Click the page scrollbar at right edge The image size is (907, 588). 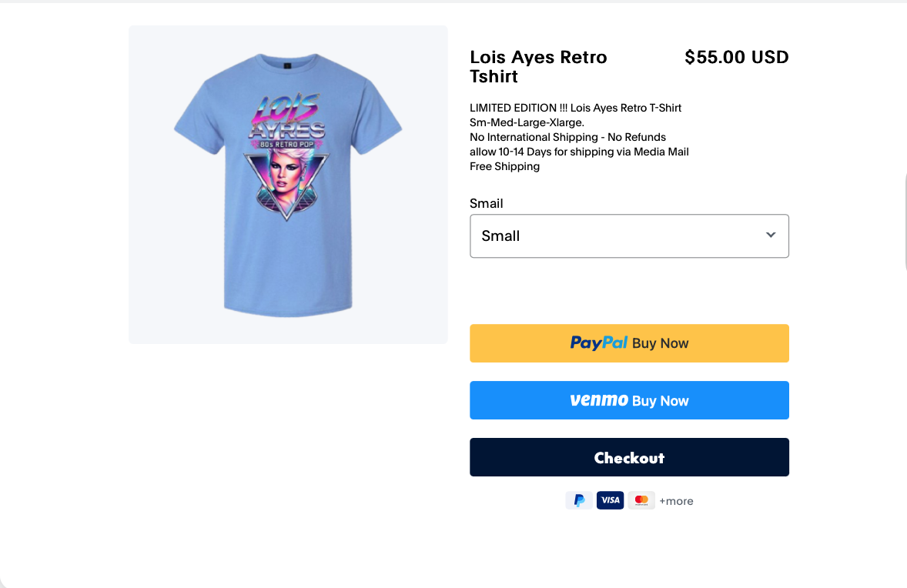pos(904,222)
